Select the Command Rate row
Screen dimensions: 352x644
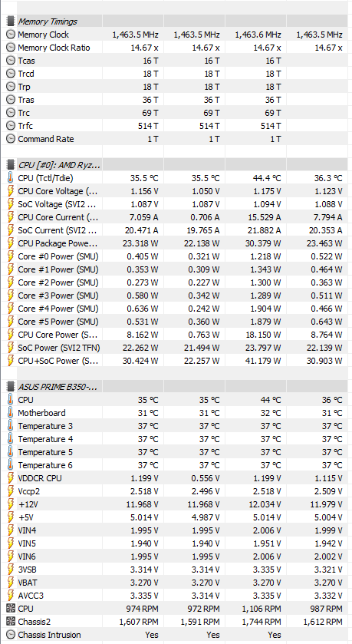pyautogui.click(x=176, y=139)
